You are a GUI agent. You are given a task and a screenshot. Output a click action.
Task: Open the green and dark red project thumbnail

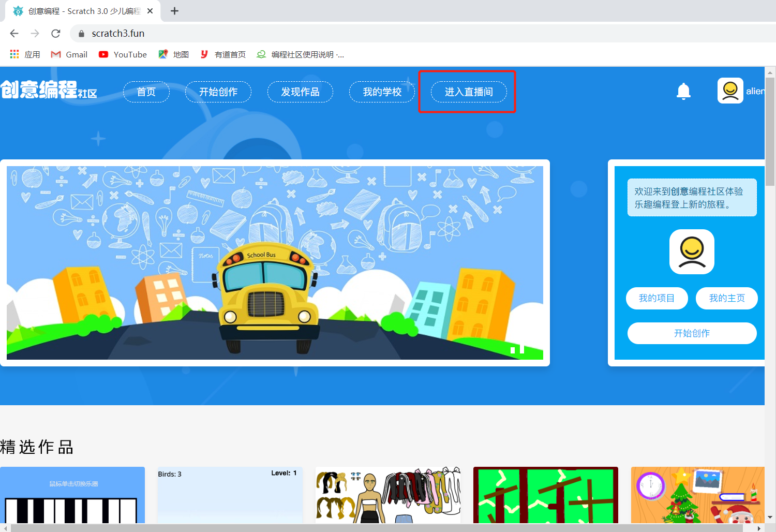coord(546,495)
